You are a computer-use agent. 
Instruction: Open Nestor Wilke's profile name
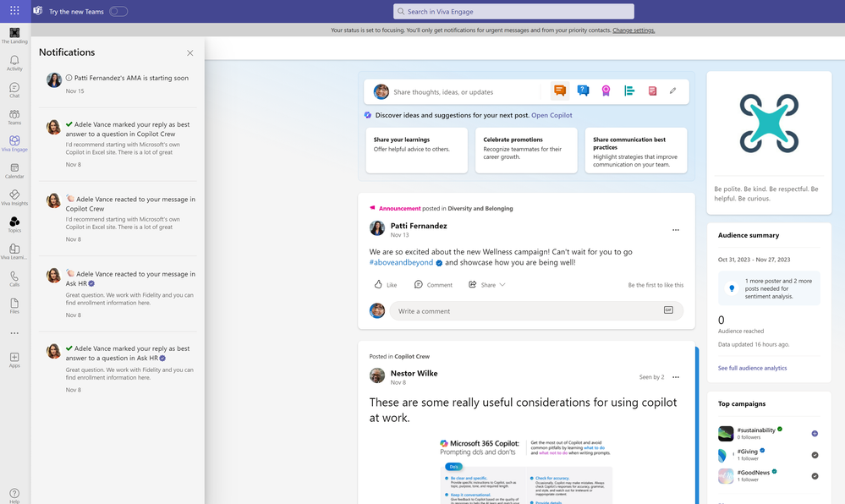414,374
